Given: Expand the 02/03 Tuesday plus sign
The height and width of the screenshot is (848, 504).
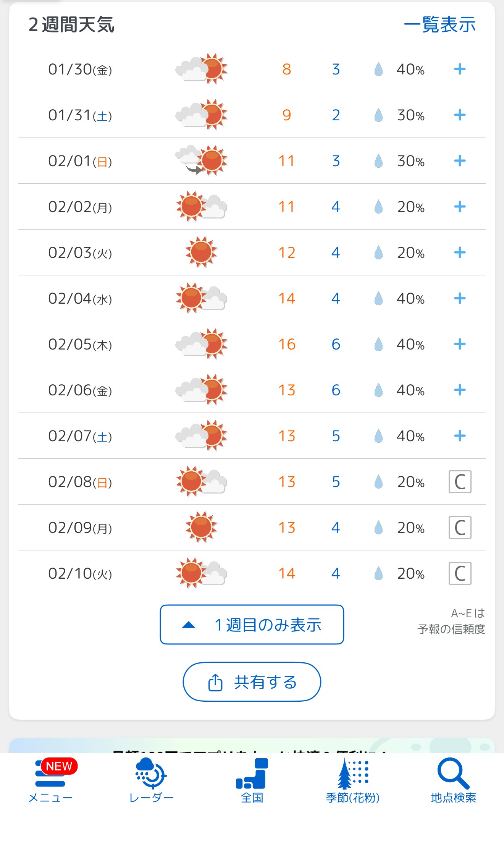Looking at the screenshot, I should pos(460,252).
